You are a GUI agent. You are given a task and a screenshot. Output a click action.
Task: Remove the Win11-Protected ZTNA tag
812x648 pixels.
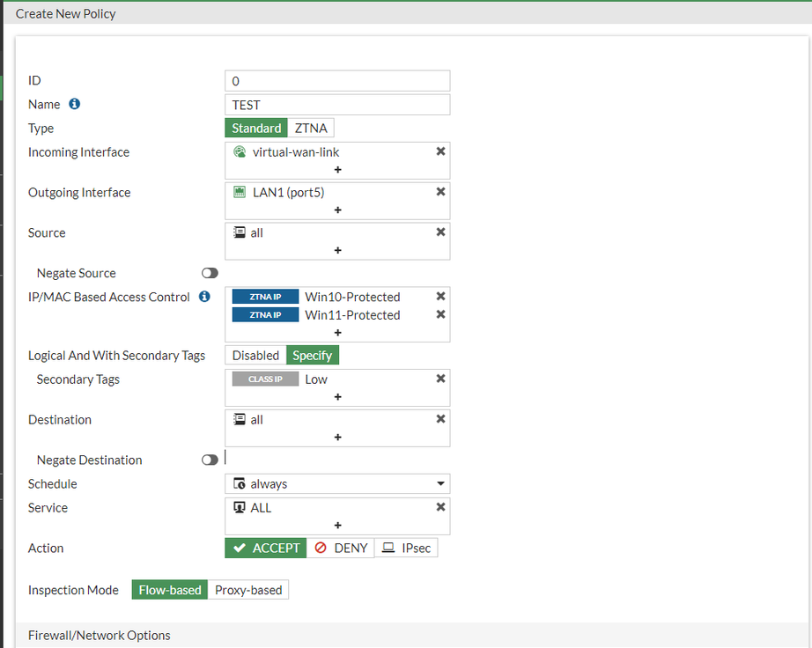(440, 314)
